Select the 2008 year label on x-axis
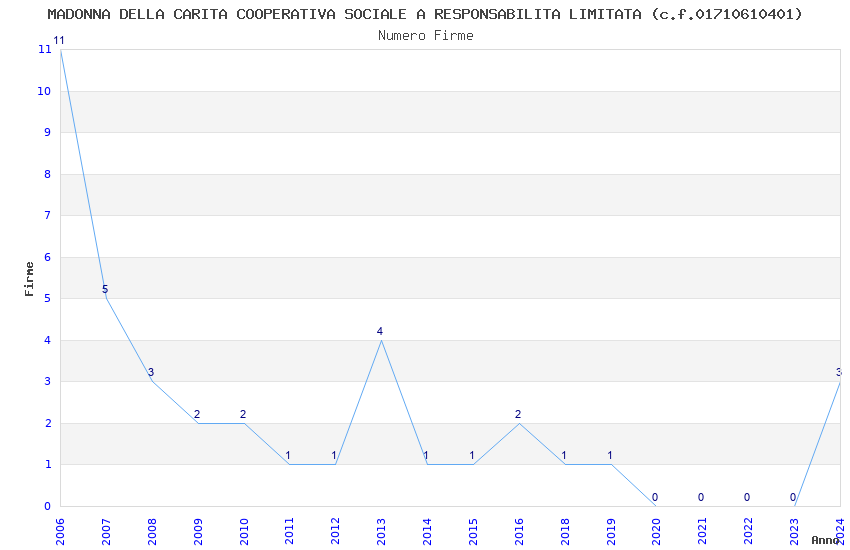Viewport: 850px width, 550px height. point(152,531)
